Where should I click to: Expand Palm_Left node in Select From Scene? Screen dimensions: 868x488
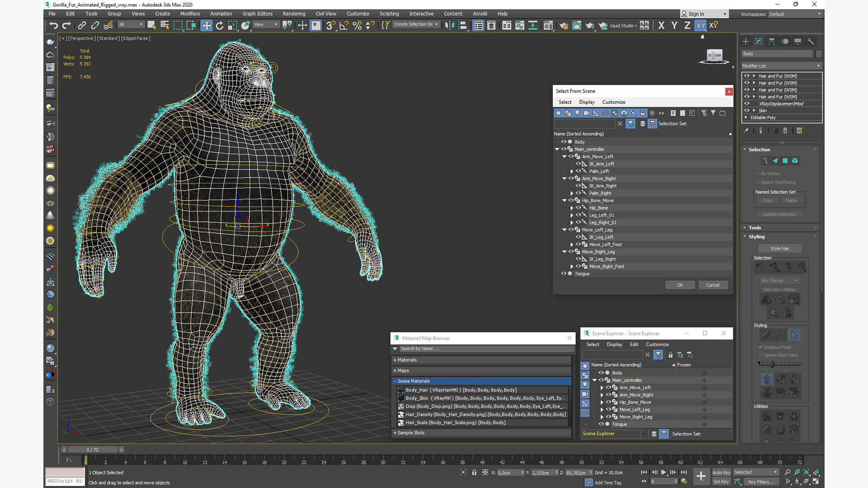coord(572,171)
